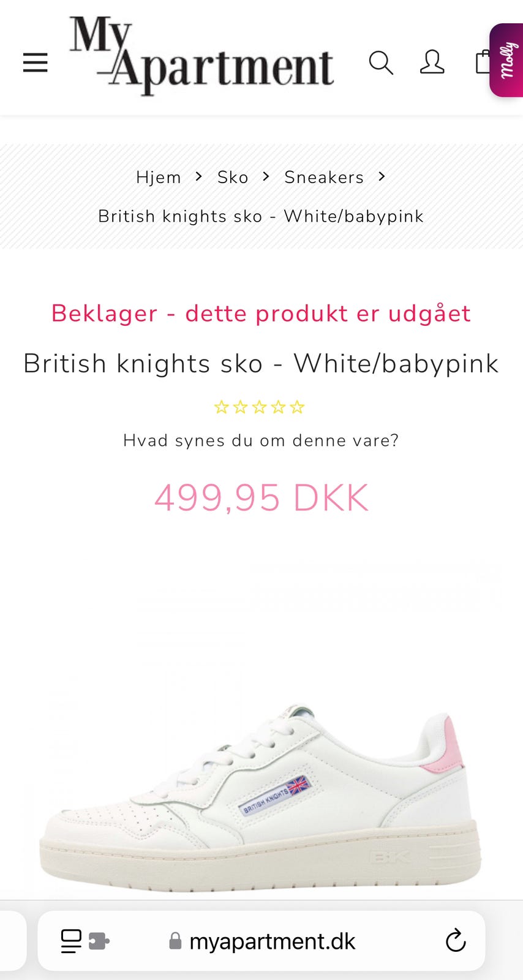Open the user account icon
This screenshot has height=980, width=523.
tap(432, 62)
